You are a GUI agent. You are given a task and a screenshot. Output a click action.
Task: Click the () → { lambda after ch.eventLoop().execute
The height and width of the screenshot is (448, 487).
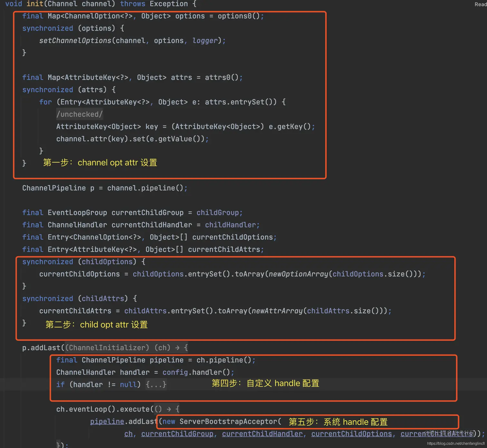167,409
